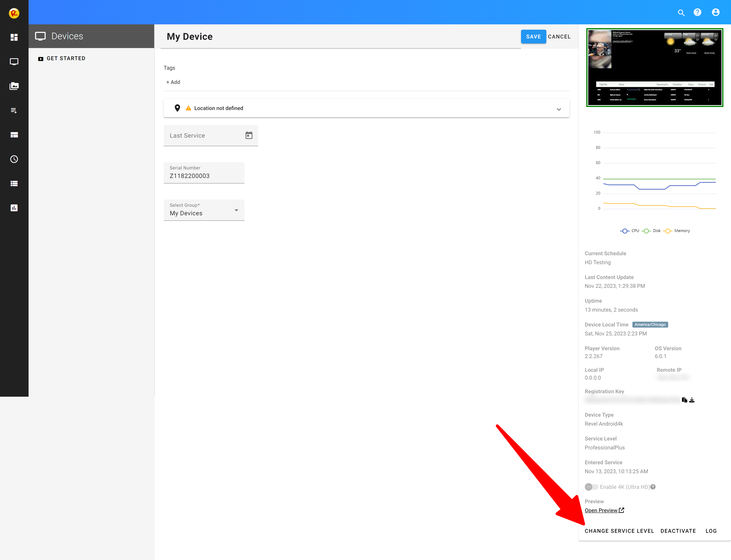The width and height of the screenshot is (731, 560).
Task: Click the device screenshot thumbnail
Action: (x=654, y=68)
